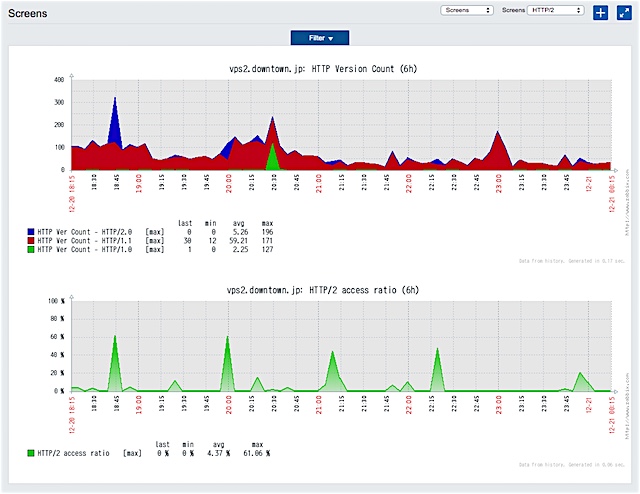
Task: Click the 400 y-axis label of top graph
Action: [x=59, y=80]
